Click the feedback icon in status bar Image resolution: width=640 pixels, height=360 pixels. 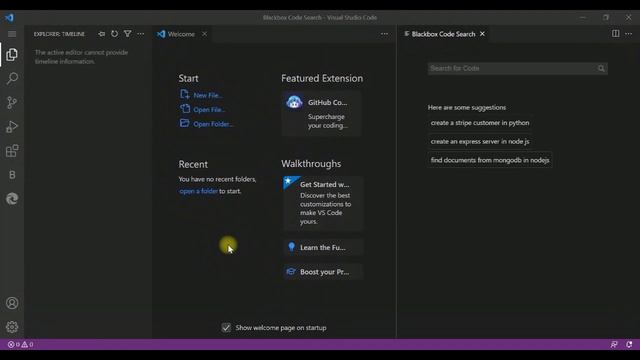point(614,344)
